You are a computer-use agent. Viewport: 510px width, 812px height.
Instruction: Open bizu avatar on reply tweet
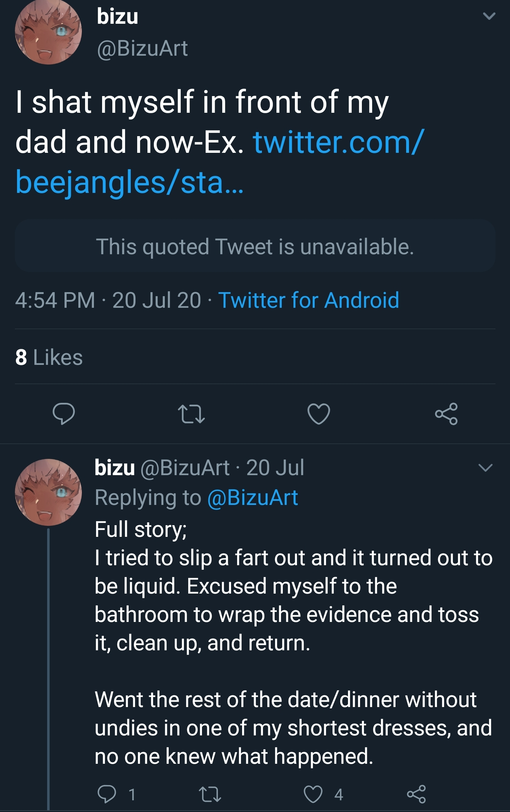[x=48, y=492]
